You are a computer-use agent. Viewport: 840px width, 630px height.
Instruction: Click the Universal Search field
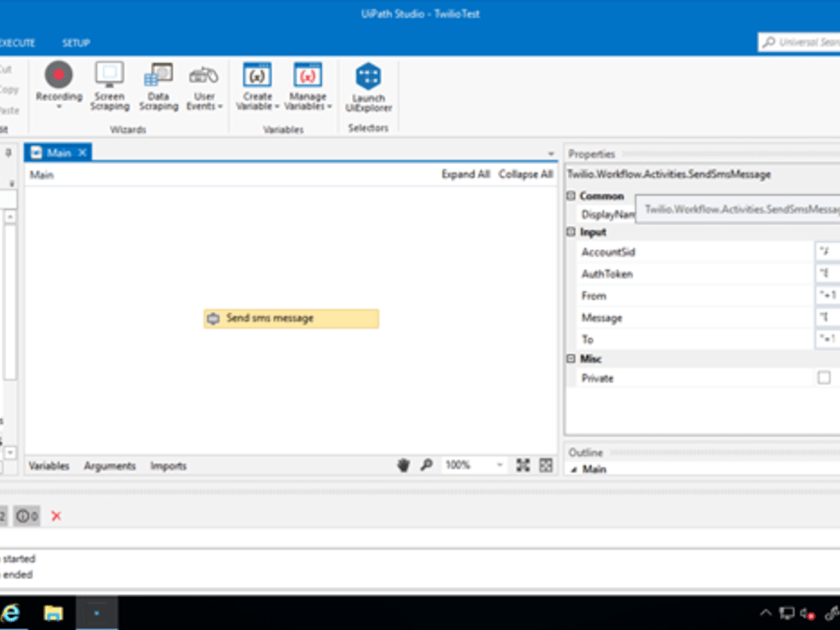click(x=800, y=42)
